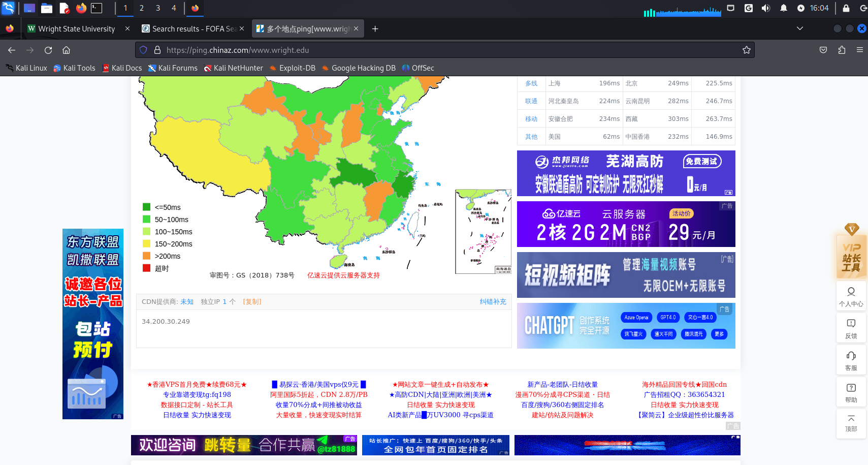Click the 纠错补充 correction link

coord(493,302)
